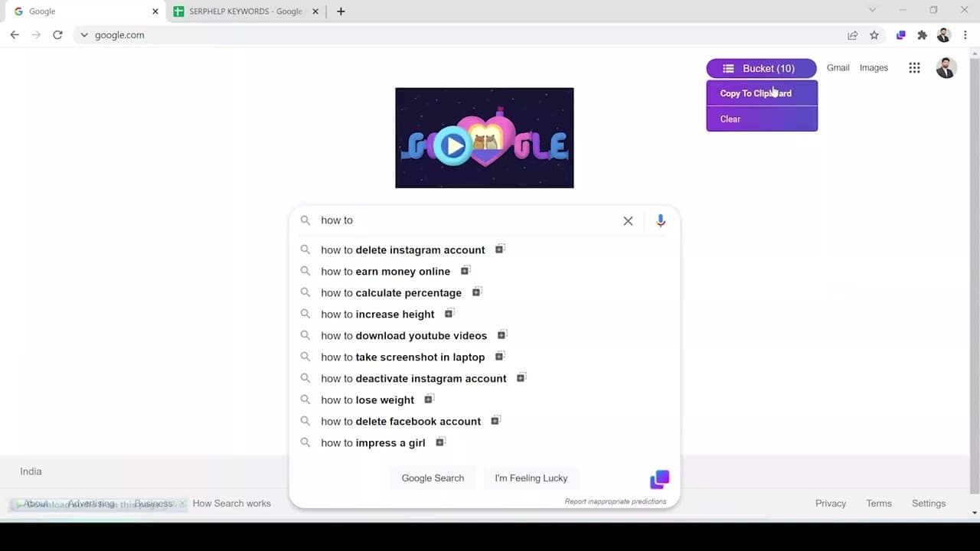This screenshot has height=551, width=980.
Task: View site information next to google.com
Action: click(x=84, y=35)
